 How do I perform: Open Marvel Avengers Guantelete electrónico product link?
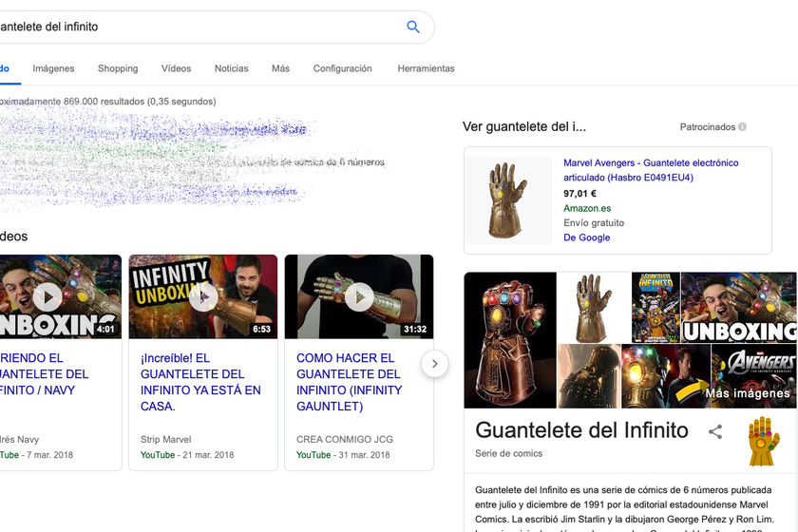651,170
